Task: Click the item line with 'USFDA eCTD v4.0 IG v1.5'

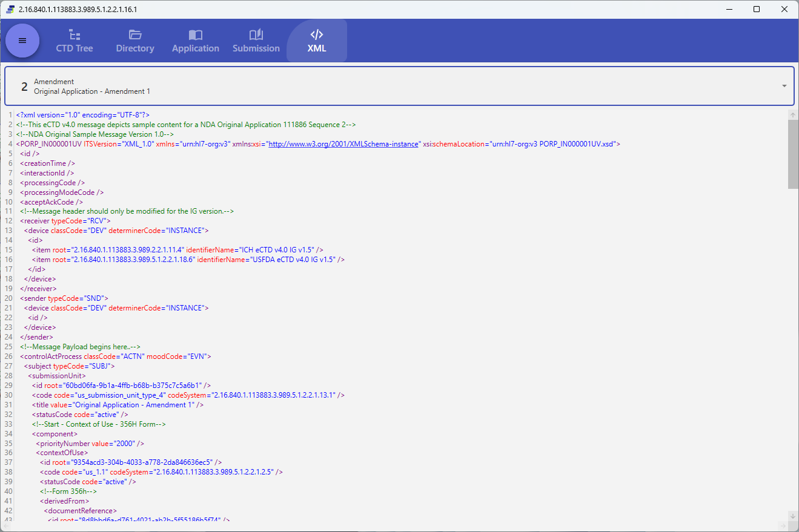Action: click(x=188, y=260)
